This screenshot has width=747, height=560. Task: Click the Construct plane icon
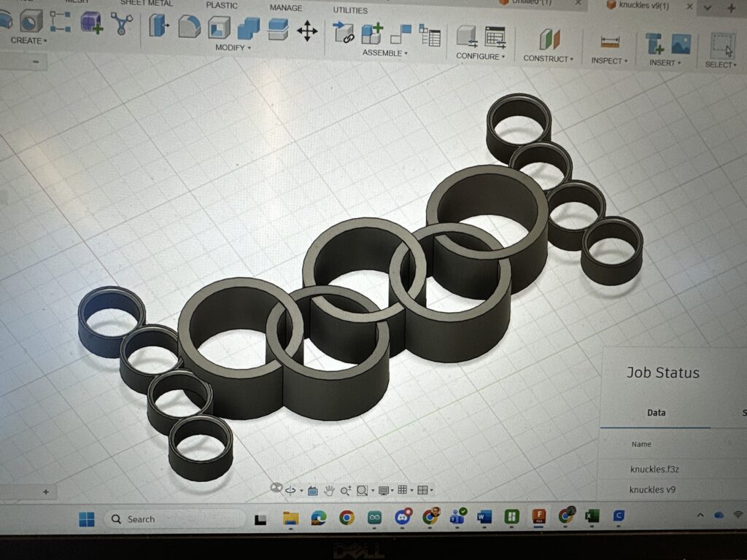pyautogui.click(x=549, y=39)
